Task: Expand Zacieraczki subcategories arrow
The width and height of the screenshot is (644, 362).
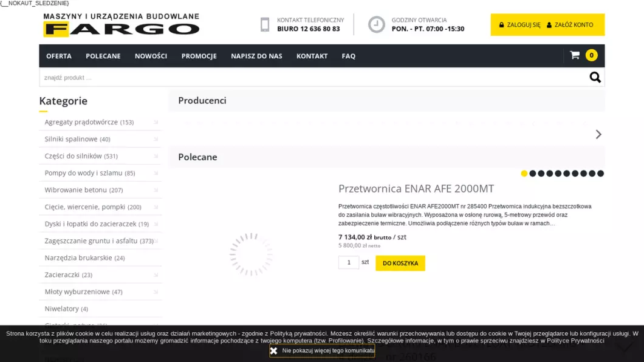Action: click(156, 275)
